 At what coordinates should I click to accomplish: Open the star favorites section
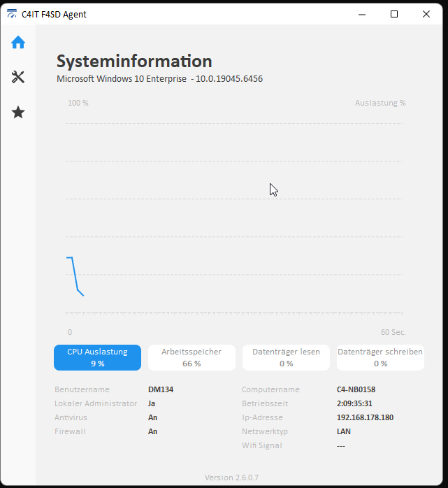pyautogui.click(x=18, y=112)
